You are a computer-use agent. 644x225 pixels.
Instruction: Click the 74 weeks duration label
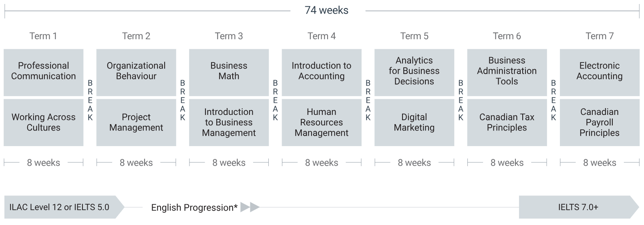click(x=326, y=10)
